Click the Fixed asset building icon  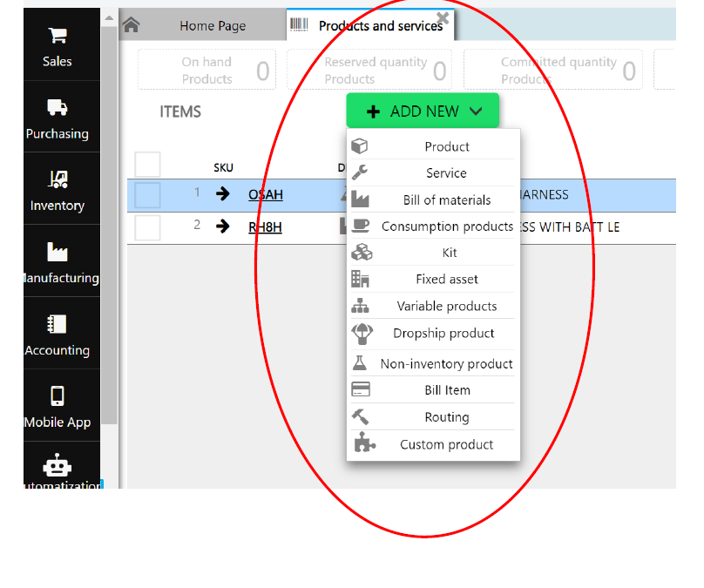(x=360, y=279)
